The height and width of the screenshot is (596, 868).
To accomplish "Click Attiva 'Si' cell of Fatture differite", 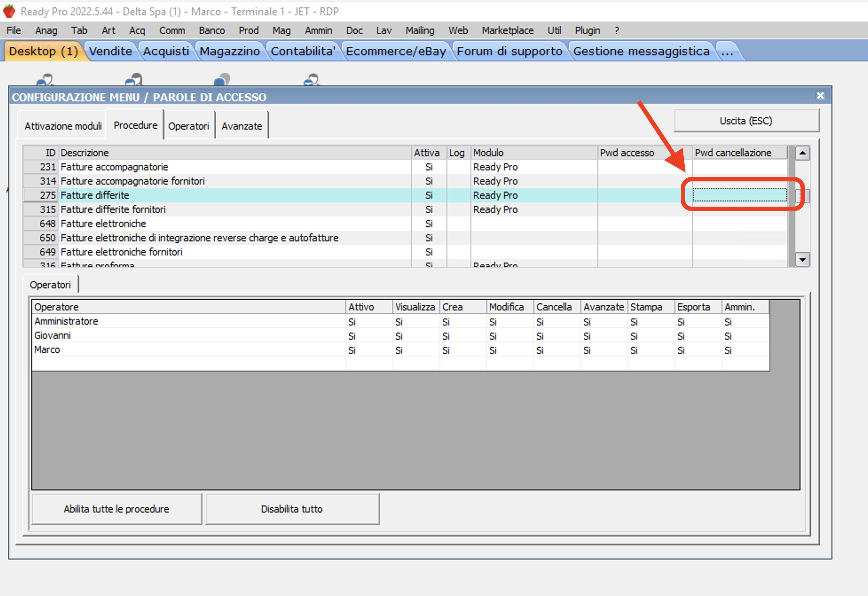I will (429, 195).
